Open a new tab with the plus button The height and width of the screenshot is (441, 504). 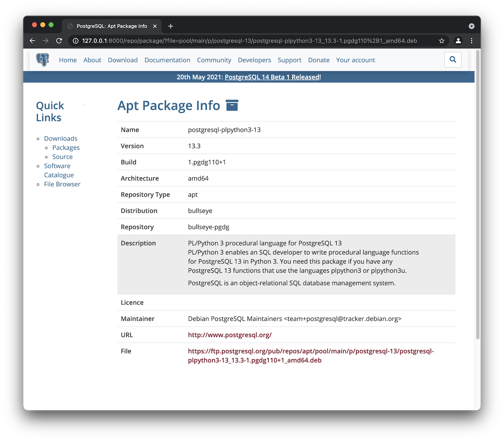171,26
